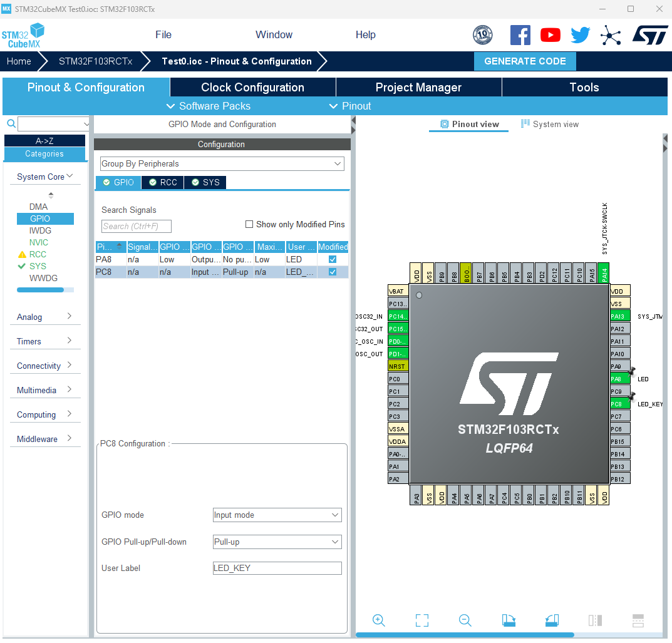
Task: Click the PC9 pin on chip
Action: click(620, 391)
